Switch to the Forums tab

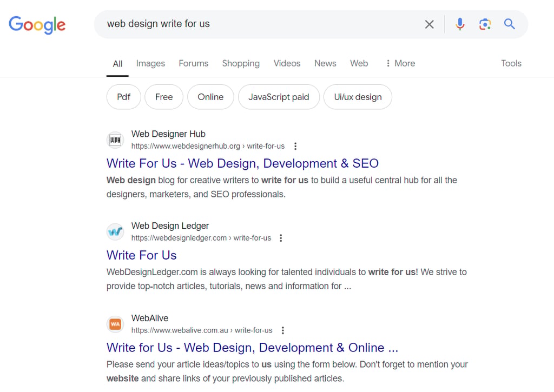pyautogui.click(x=193, y=64)
